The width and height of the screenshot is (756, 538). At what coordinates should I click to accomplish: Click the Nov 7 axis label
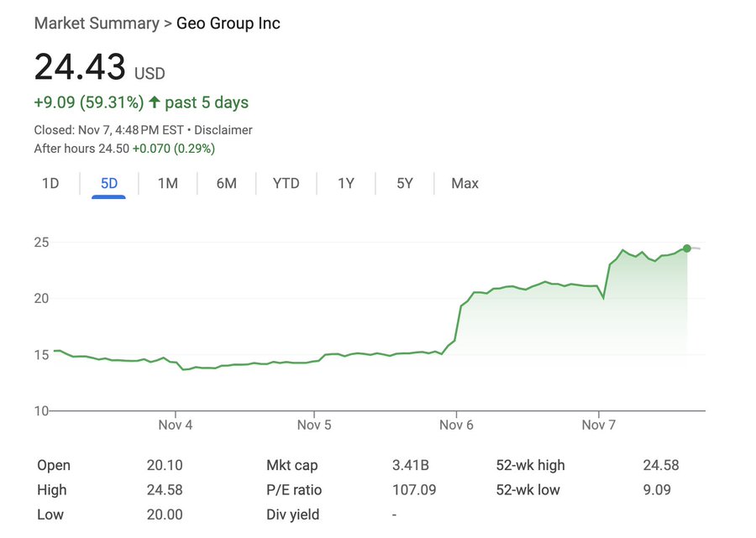pos(598,425)
